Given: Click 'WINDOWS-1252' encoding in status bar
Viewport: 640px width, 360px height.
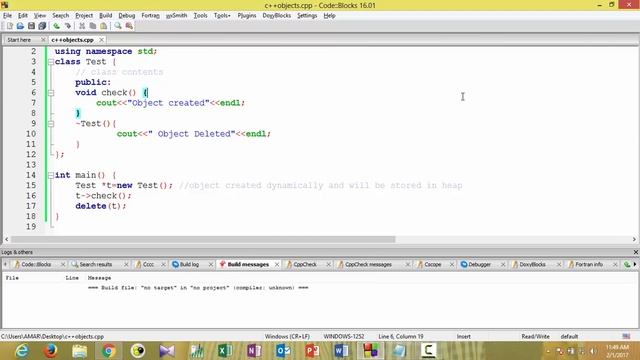Looking at the screenshot, I should pyautogui.click(x=344, y=336).
